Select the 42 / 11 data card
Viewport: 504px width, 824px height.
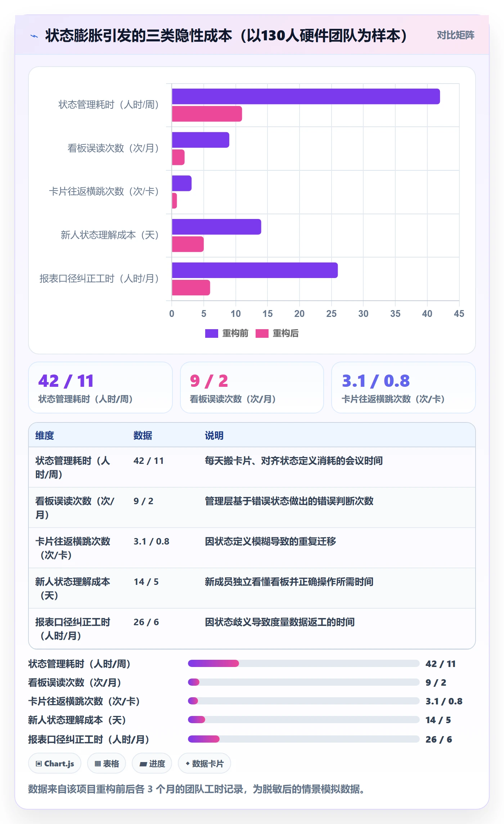tap(100, 388)
